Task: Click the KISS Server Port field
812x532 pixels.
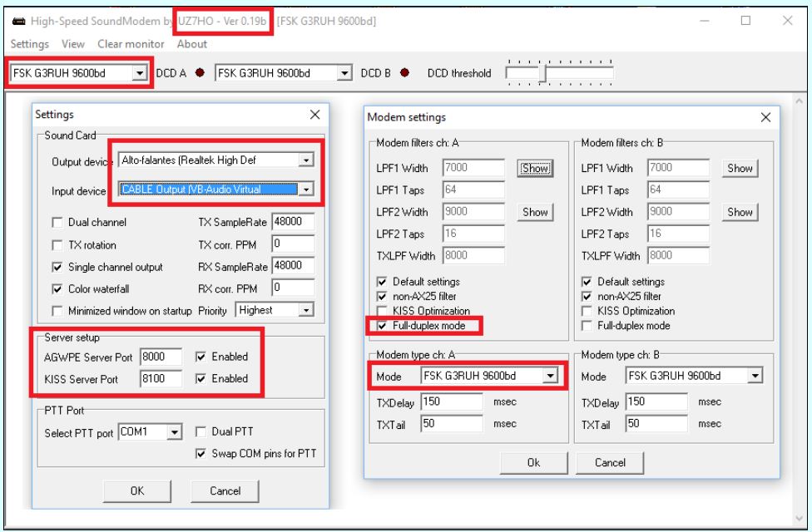Action: tap(161, 379)
